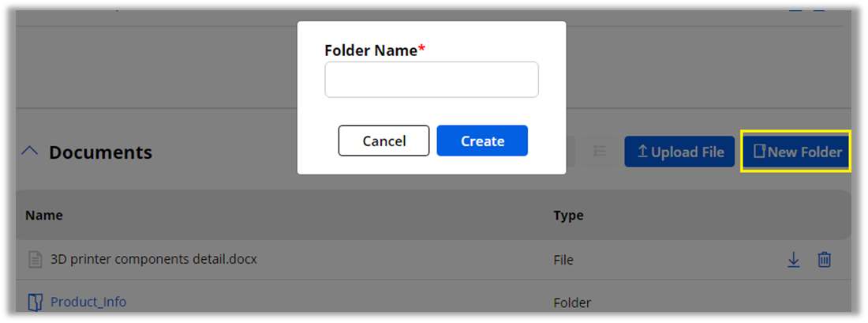The height and width of the screenshot is (323, 868).
Task: Click the Upload File button
Action: (x=679, y=152)
